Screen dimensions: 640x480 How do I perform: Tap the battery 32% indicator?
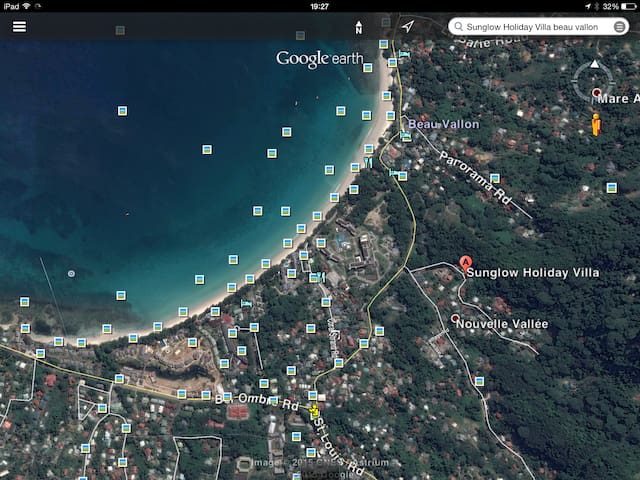[x=620, y=6]
